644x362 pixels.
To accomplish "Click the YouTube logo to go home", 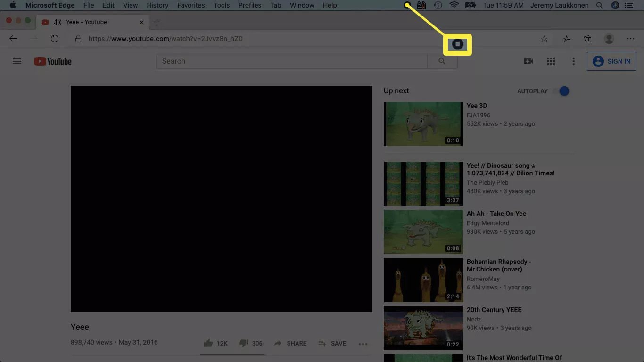I will (53, 61).
